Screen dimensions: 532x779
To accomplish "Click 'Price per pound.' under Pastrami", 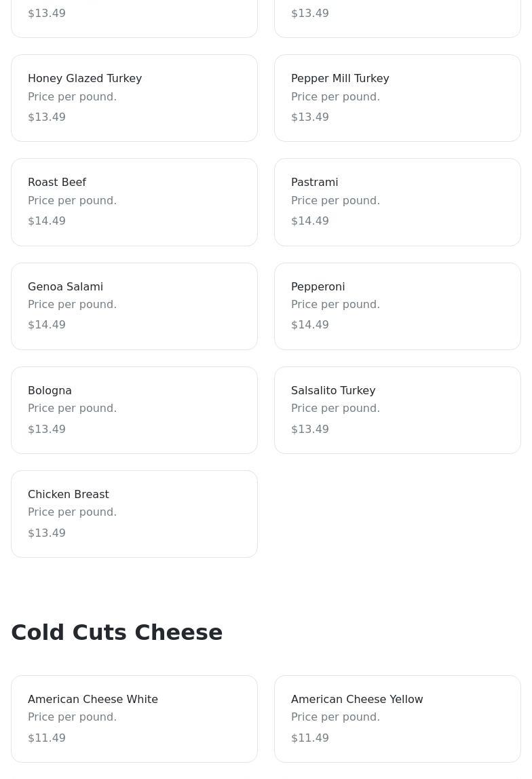I will pos(335,201).
